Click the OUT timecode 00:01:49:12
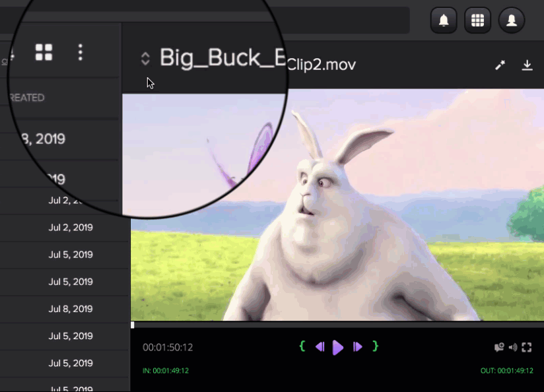544x392 pixels. (x=506, y=371)
